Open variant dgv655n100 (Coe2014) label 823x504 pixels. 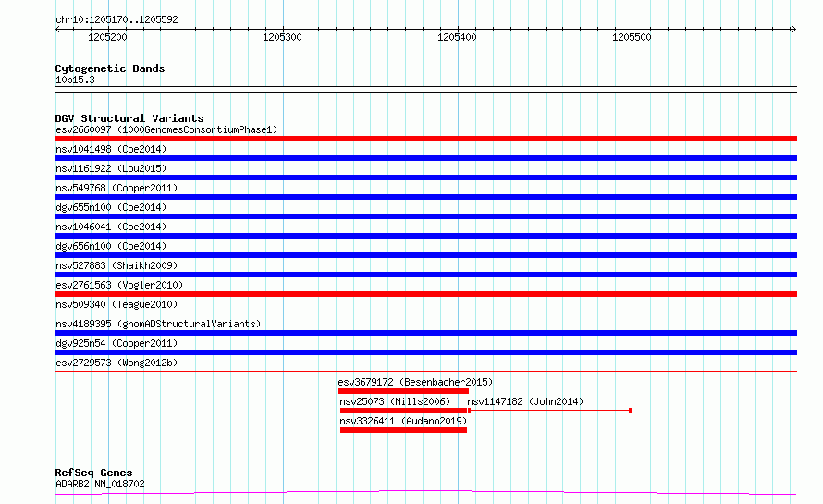tap(111, 207)
